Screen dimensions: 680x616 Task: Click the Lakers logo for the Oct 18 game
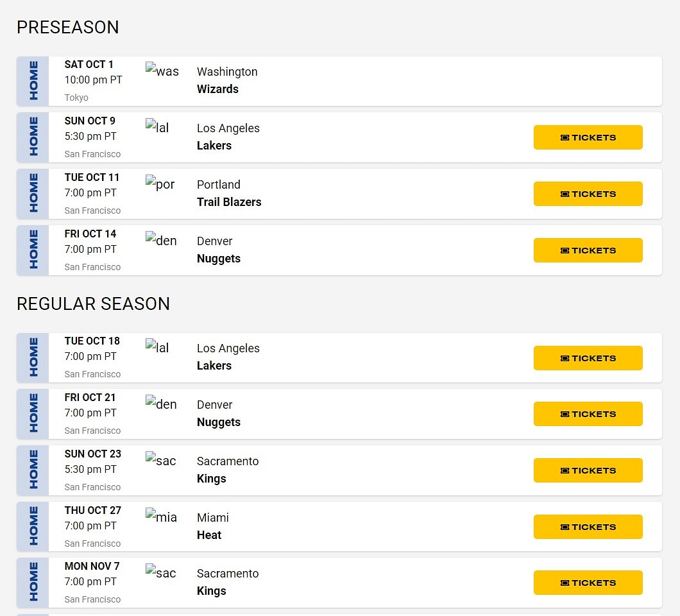click(158, 347)
